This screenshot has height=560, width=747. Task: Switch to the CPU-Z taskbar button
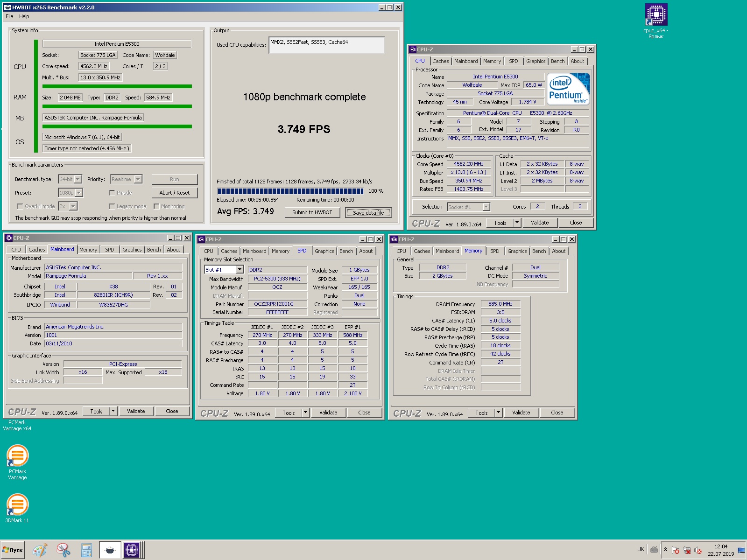pyautogui.click(x=132, y=550)
